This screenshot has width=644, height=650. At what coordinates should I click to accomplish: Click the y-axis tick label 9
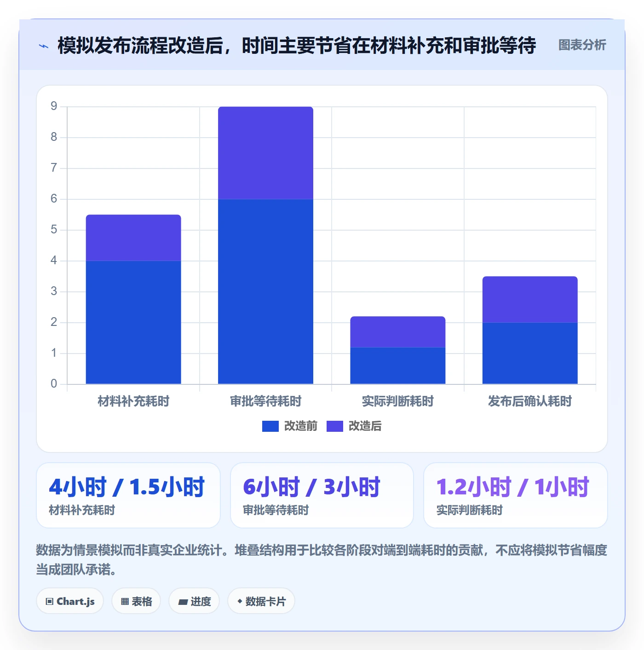[54, 106]
